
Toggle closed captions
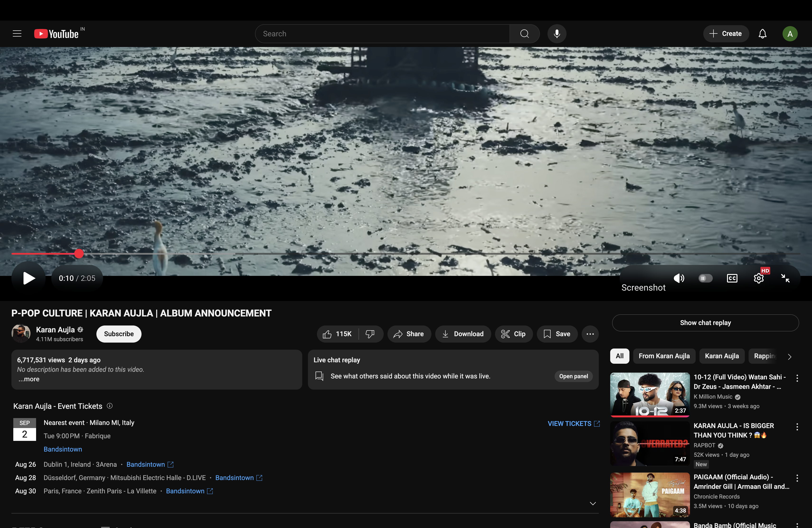click(x=732, y=278)
